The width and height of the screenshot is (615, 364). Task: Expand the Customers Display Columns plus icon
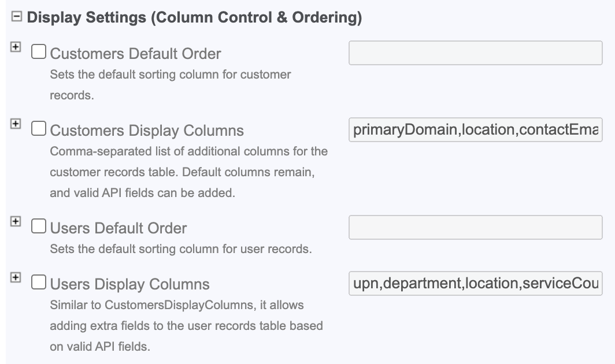click(x=16, y=124)
